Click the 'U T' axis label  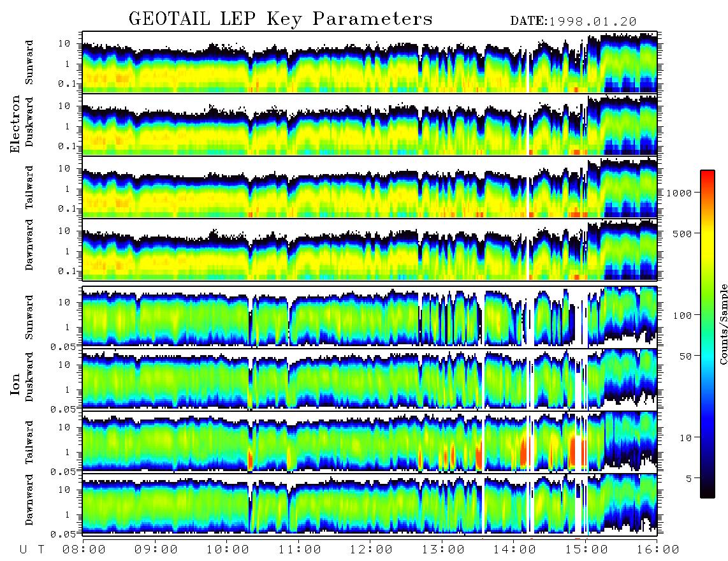[32, 550]
